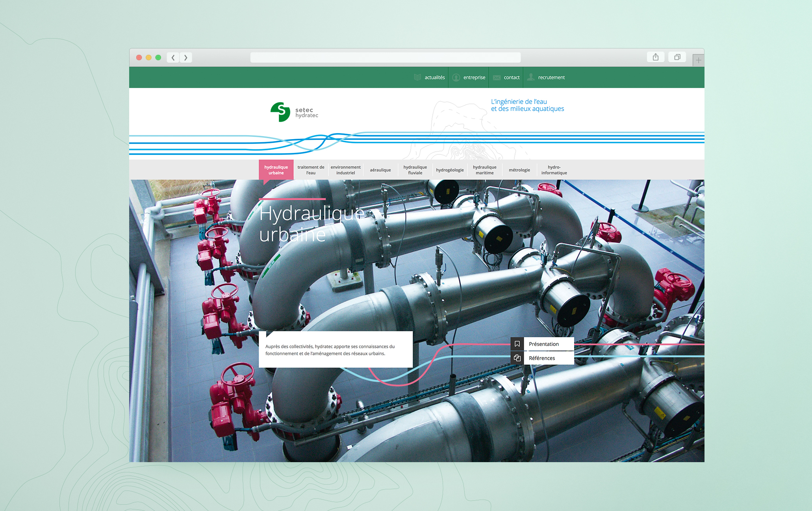Select the métrologie tab
This screenshot has width=812, height=511.
point(519,170)
